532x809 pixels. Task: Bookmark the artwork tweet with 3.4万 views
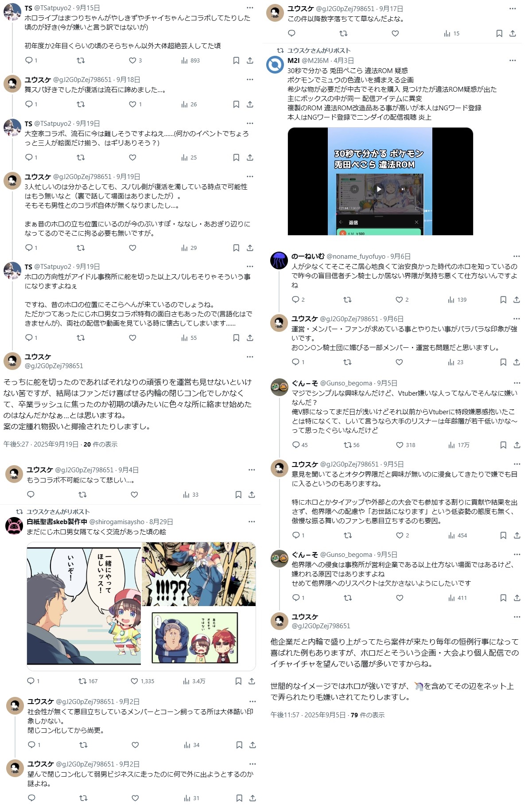click(x=238, y=681)
